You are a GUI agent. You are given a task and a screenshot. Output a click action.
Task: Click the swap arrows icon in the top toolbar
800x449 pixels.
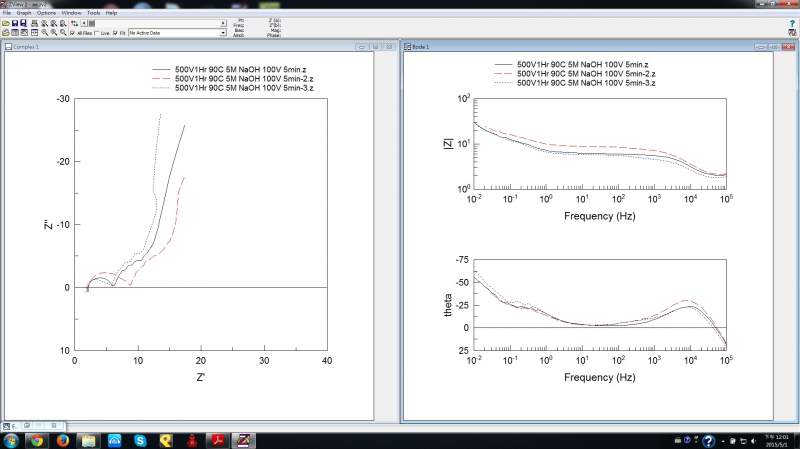(74, 23)
